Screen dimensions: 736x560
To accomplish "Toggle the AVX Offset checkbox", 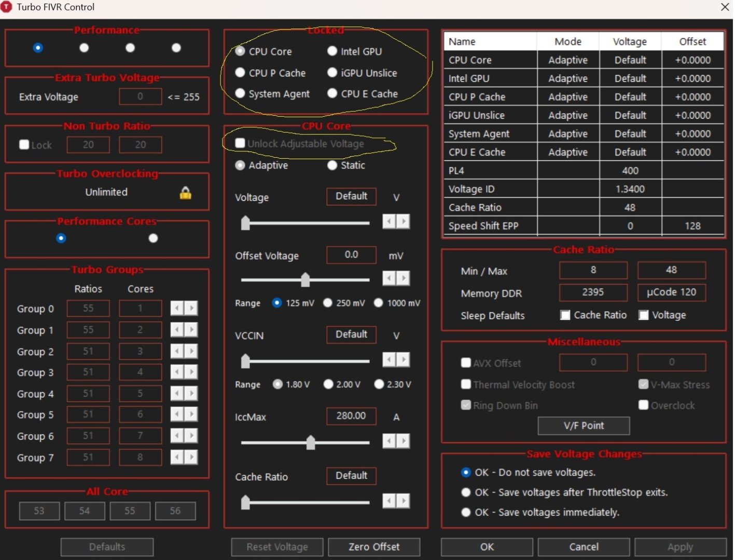I will click(466, 363).
